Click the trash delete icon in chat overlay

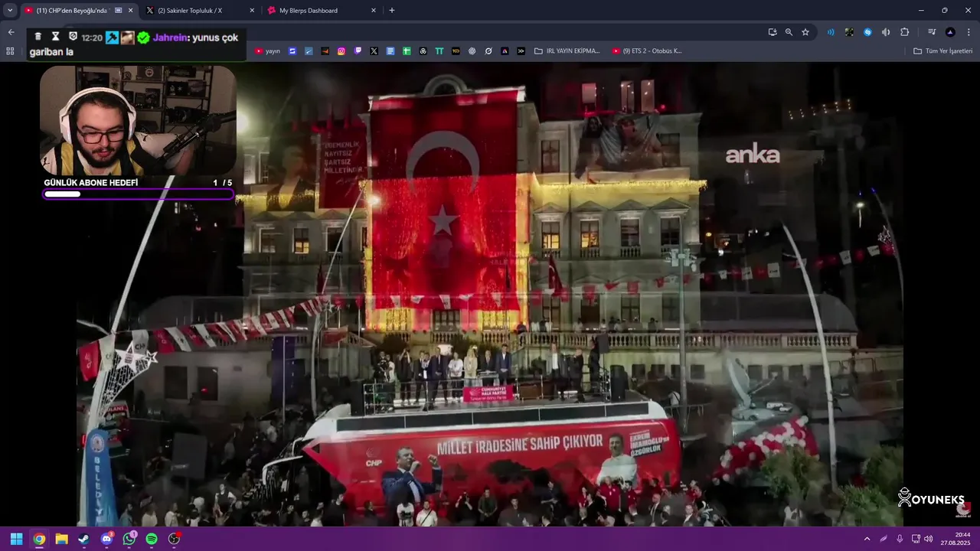tap(38, 37)
